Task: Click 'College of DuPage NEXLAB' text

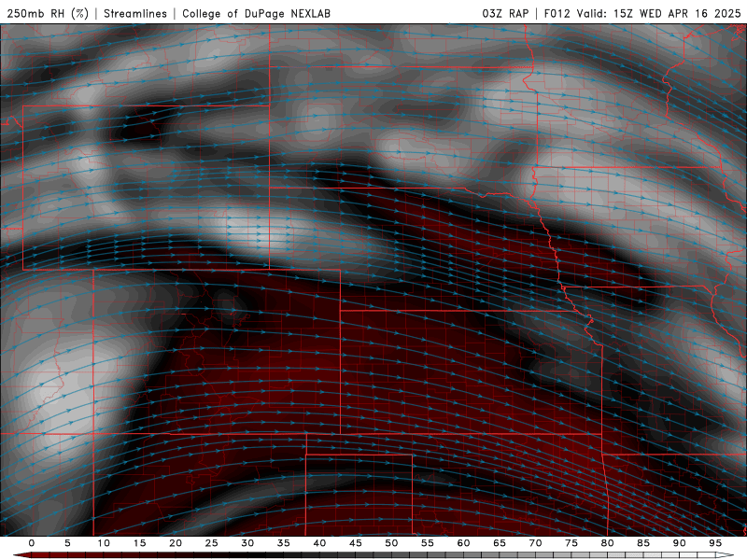Action: [x=256, y=13]
